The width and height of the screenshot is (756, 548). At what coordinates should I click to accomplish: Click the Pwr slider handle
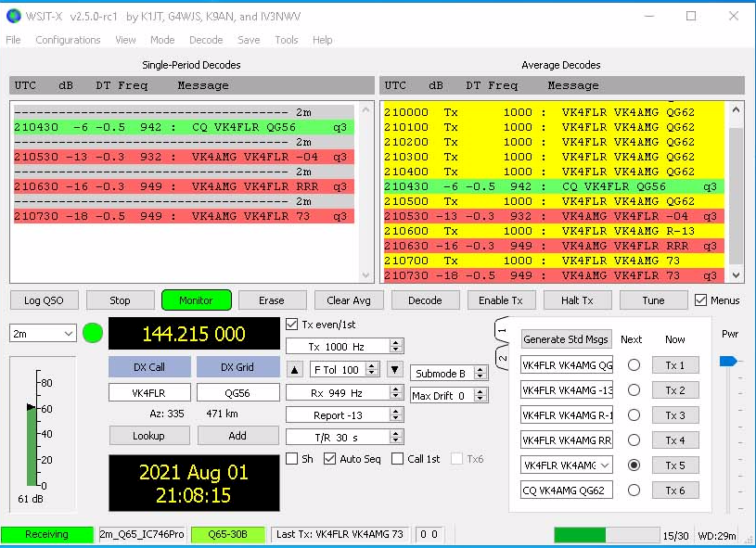click(x=728, y=361)
